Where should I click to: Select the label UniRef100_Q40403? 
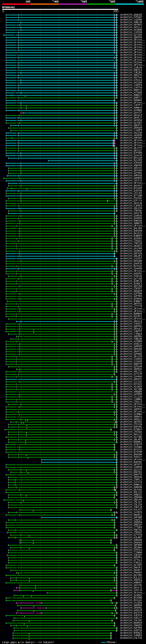pos(131,186)
